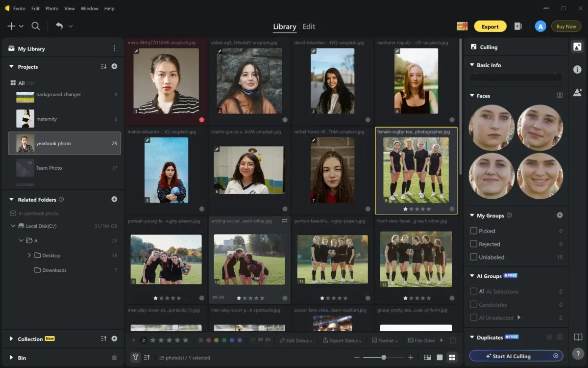Viewport: 588px width, 368px height.
Task: Add a new collection with plus icon
Action: 114,339
